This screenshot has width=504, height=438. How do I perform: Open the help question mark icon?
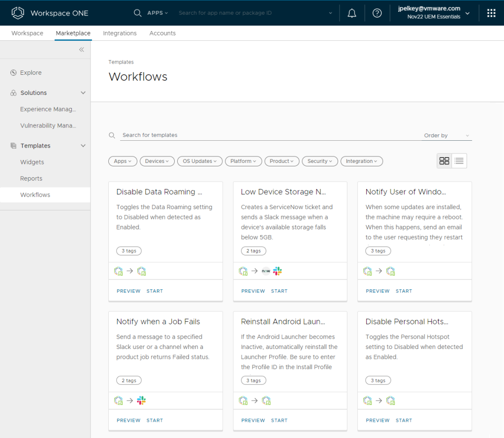tap(377, 13)
